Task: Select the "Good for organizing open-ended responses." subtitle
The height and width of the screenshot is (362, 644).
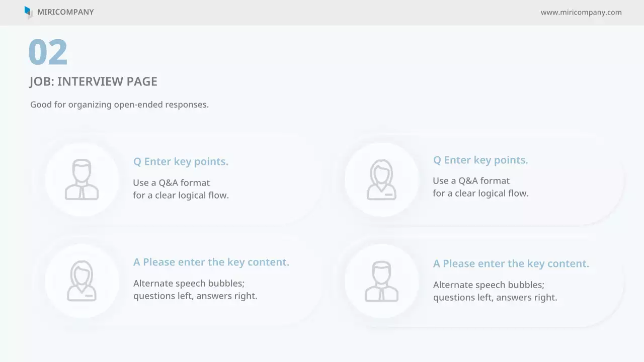Action: point(119,105)
